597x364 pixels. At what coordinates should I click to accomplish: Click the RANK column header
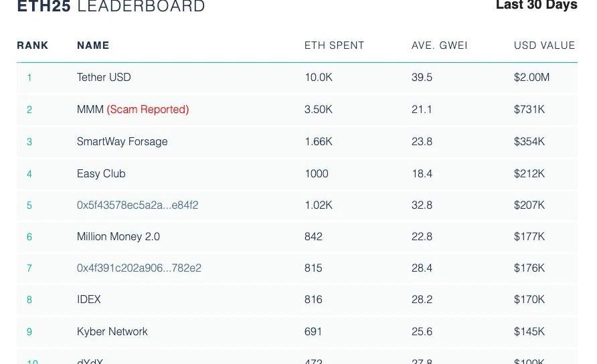point(33,45)
